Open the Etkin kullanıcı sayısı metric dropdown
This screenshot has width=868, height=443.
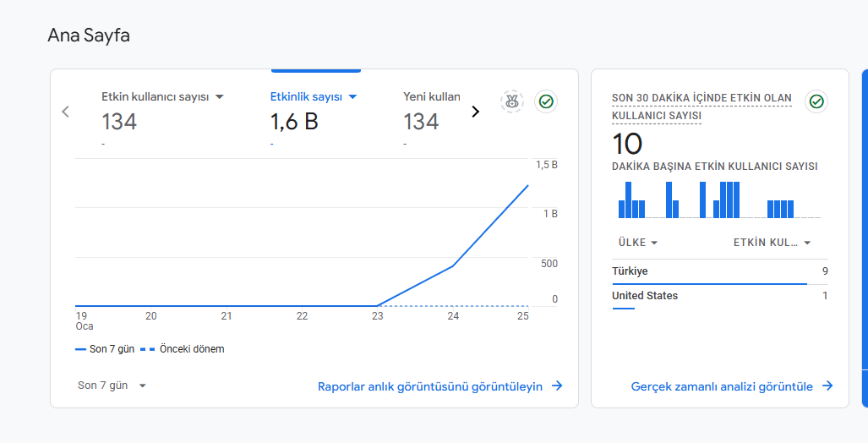coord(219,97)
